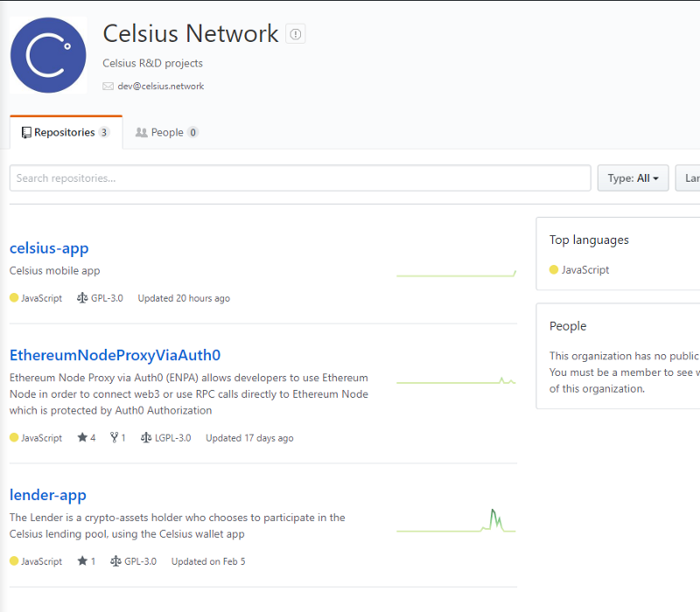Viewport: 700px width, 612px height.
Task: Click the fork icon on EthereumNodeProxyViaAuth0
Action: point(114,438)
